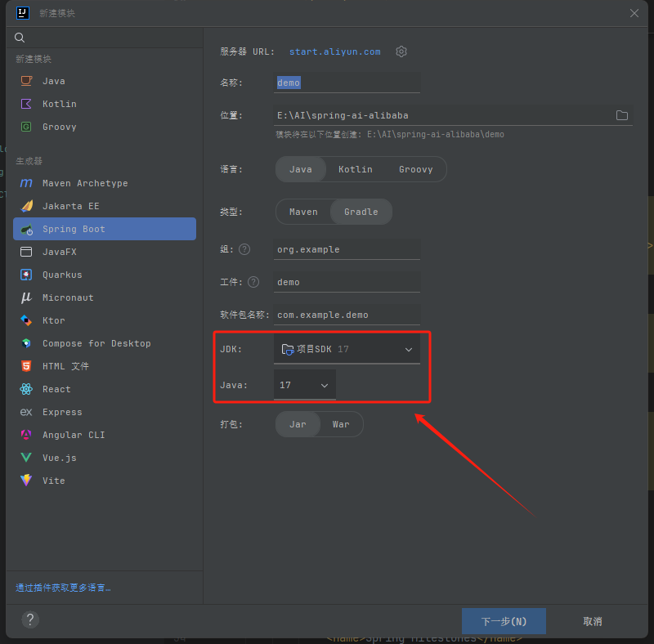
Task: Click the 软件包名称 field com.example.demo
Action: [x=347, y=315]
